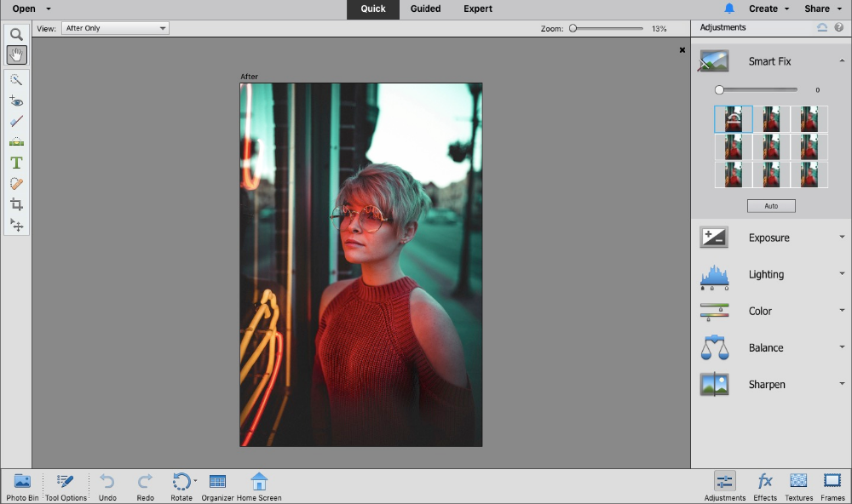Click the Zoom slider track

[608, 28]
